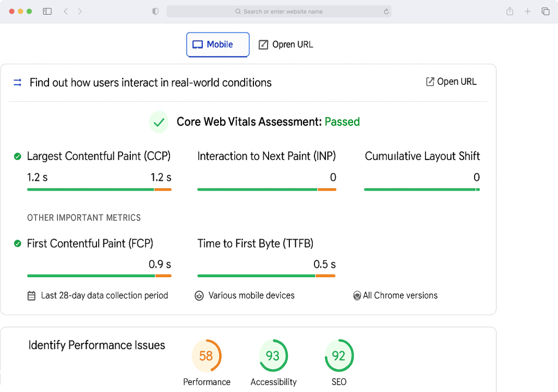Open the Largest Contentful Paint metric
The width and height of the screenshot is (558, 392).
pos(99,156)
